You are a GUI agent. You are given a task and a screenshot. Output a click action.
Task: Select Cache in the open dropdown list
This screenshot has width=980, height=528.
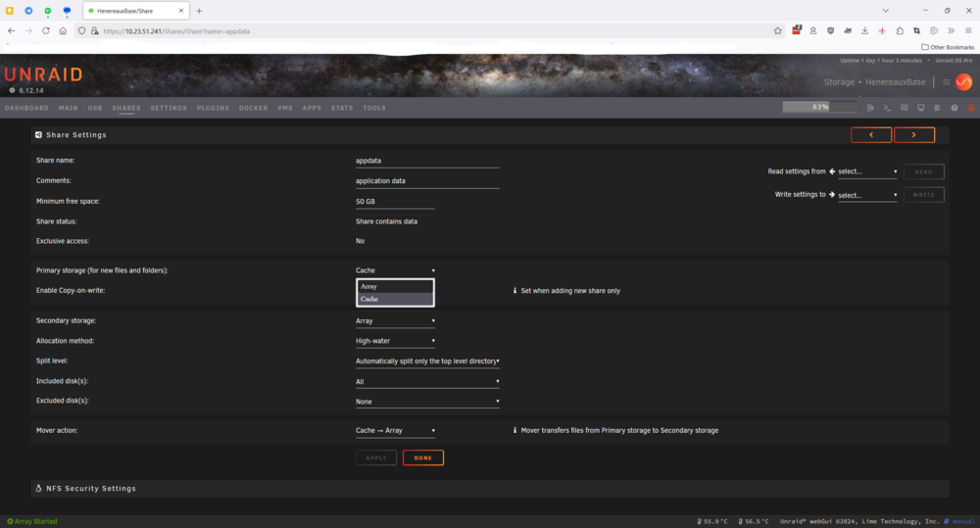pyautogui.click(x=395, y=299)
